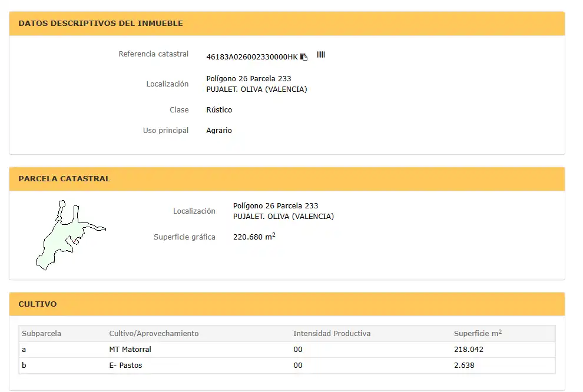Select the 'E- Pastos' crop cell

click(x=125, y=366)
